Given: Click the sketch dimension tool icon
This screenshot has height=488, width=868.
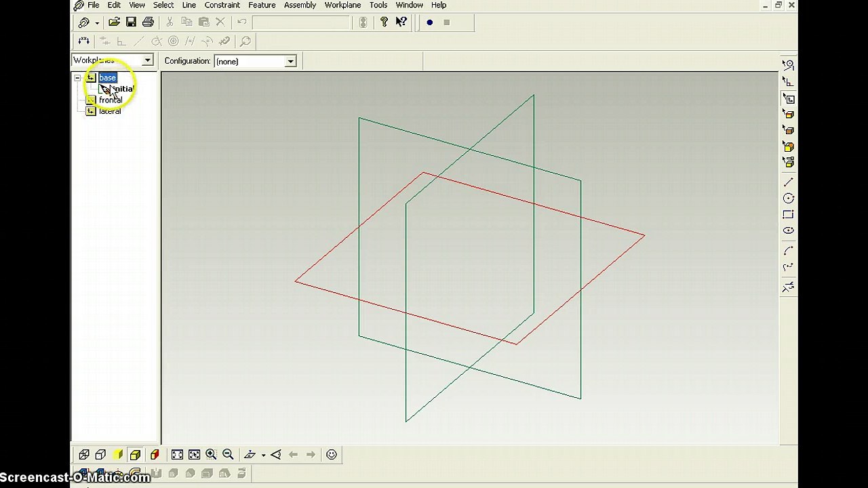Looking at the screenshot, I should [x=84, y=41].
